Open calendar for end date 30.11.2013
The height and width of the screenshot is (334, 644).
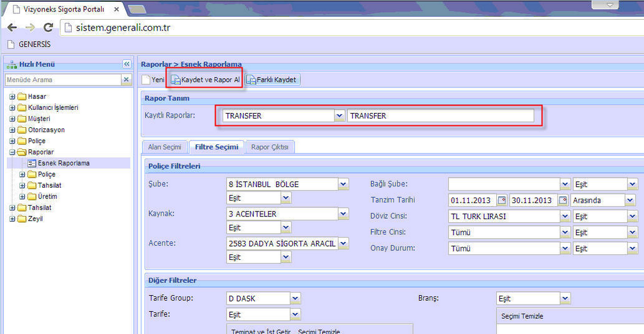(x=563, y=201)
